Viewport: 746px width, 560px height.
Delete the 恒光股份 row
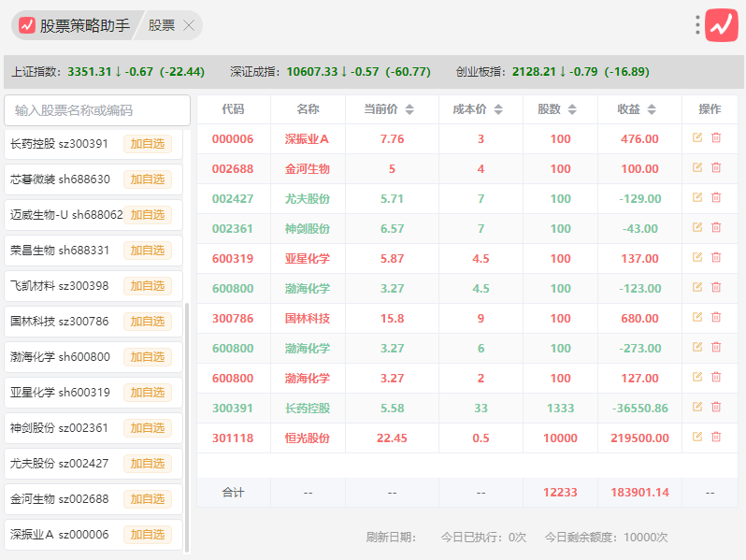click(716, 438)
